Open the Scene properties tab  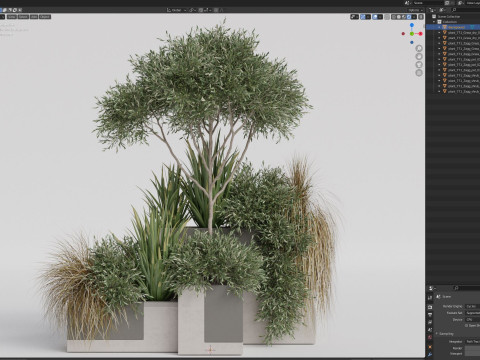coord(430,330)
